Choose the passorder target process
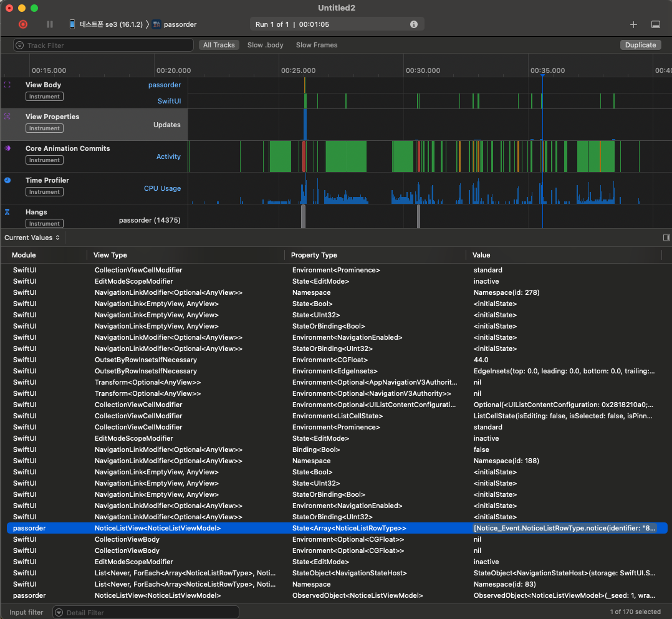Viewport: 672px width, 619px height. pos(175,24)
